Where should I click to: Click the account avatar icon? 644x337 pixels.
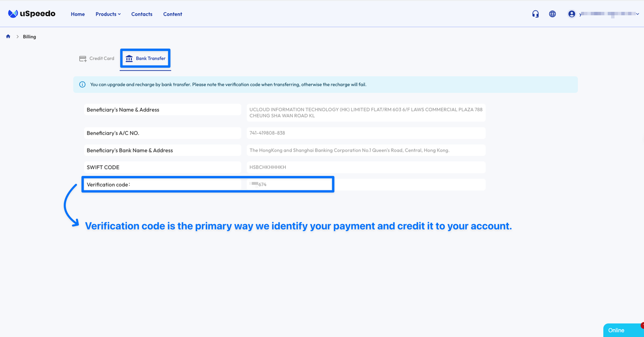571,14
